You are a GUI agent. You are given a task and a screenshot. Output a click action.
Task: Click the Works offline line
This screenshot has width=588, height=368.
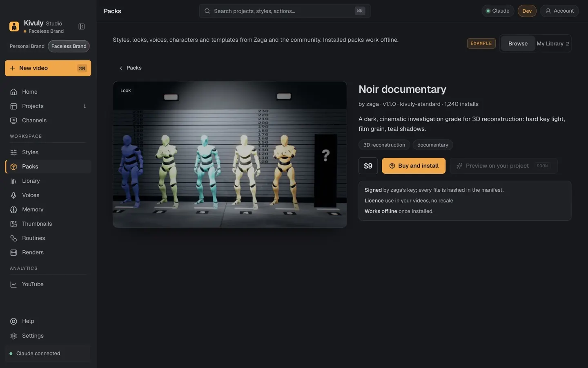tap(399, 211)
